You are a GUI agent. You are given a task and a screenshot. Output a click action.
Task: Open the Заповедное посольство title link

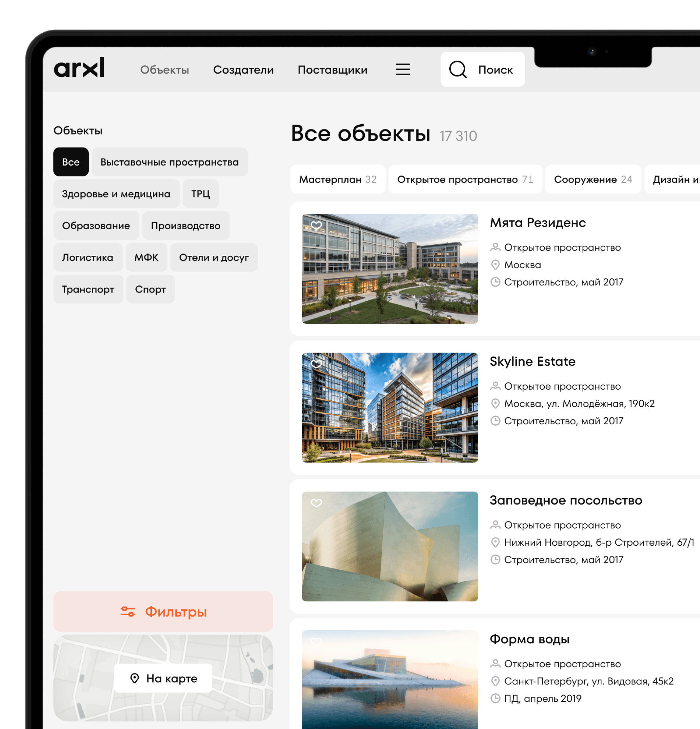566,500
